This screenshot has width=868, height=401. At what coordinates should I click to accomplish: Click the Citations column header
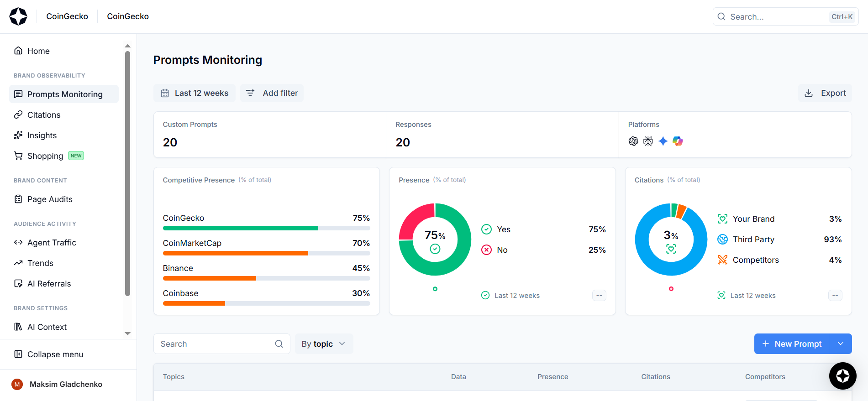(656, 377)
